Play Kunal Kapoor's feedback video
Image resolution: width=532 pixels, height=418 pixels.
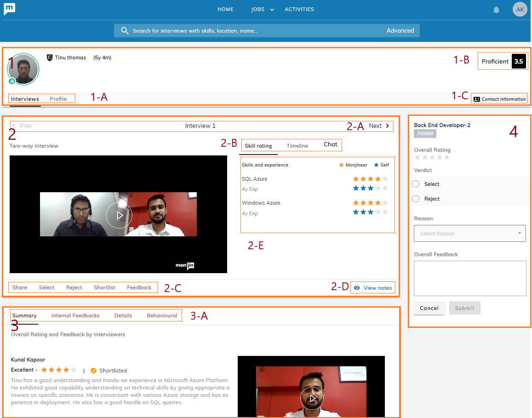click(312, 398)
